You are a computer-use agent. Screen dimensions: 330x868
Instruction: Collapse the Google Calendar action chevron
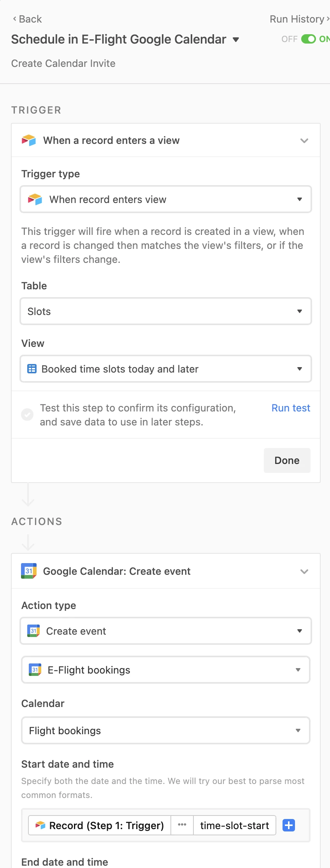tap(304, 571)
